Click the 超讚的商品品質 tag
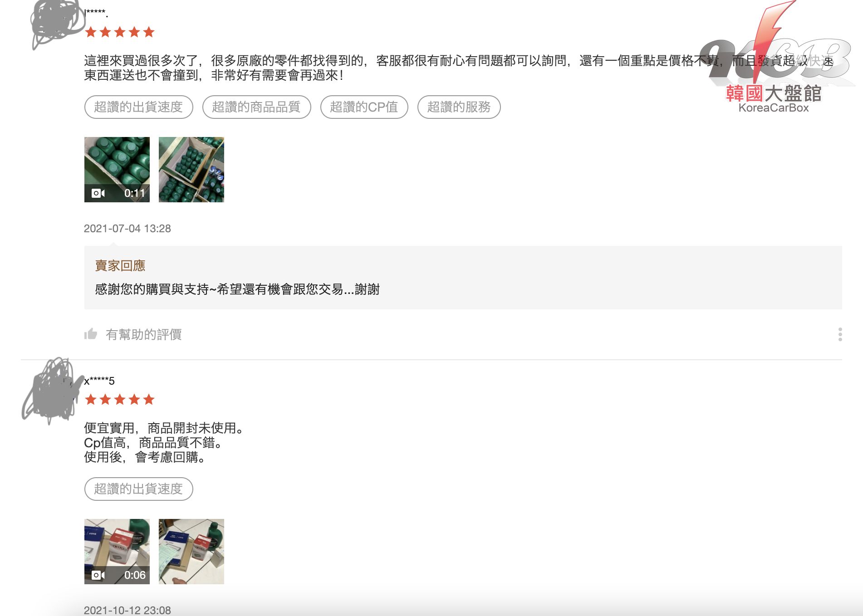863x616 pixels. click(x=256, y=107)
